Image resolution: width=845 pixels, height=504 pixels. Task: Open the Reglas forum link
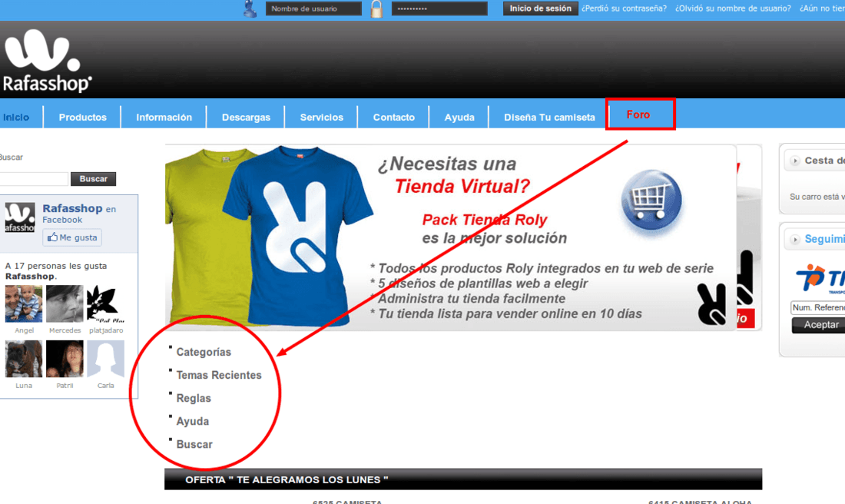point(194,398)
